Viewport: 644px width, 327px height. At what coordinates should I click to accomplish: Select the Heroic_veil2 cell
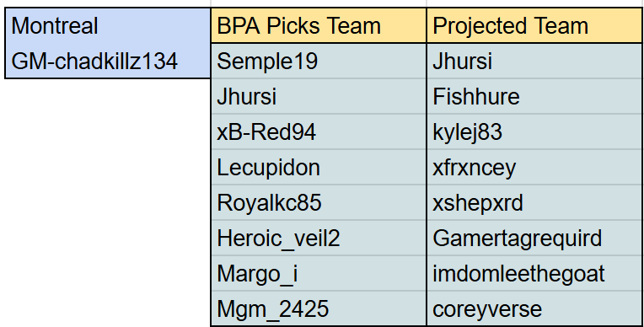click(319, 238)
